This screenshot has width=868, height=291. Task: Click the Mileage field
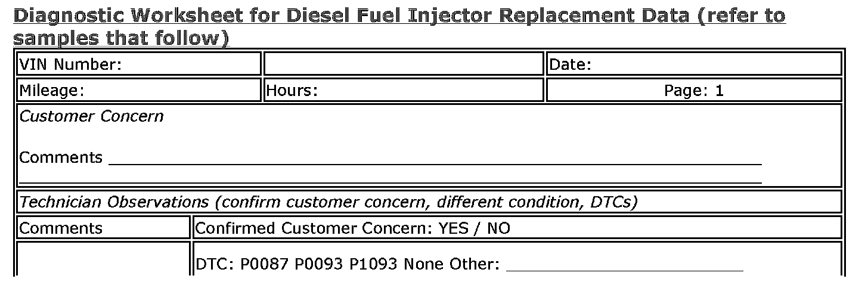138,91
